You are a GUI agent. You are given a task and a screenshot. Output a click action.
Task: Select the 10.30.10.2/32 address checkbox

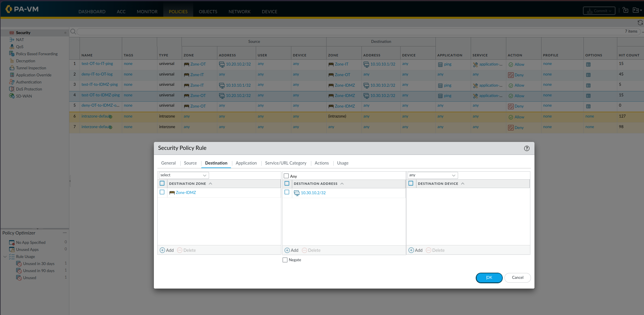pyautogui.click(x=287, y=192)
